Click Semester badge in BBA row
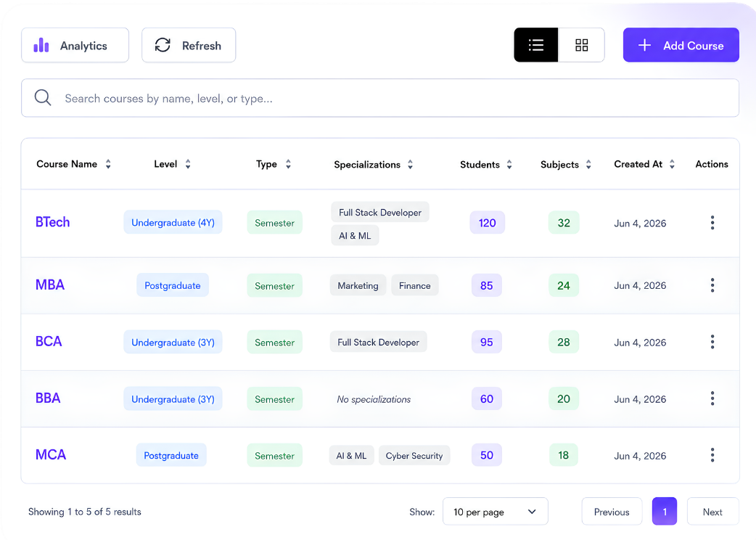756x540 pixels. [274, 398]
